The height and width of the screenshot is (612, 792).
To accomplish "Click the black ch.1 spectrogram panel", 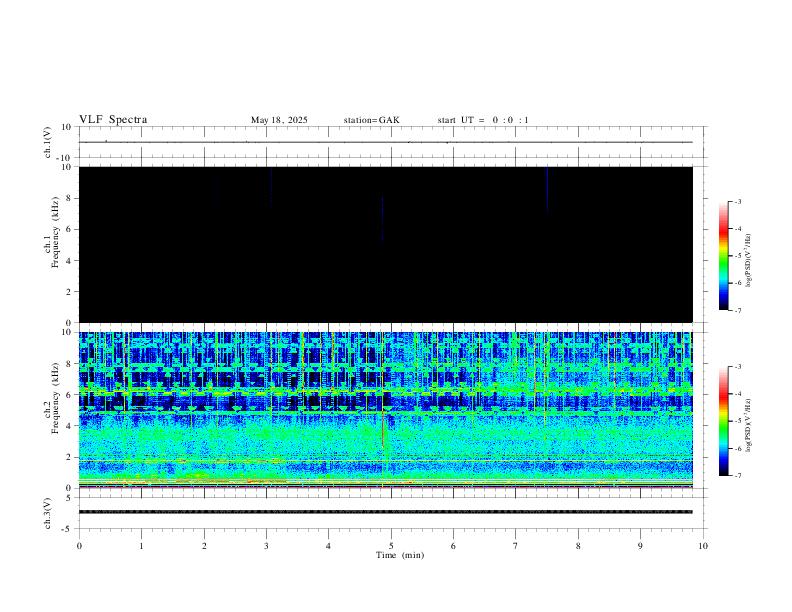I will (386, 244).
